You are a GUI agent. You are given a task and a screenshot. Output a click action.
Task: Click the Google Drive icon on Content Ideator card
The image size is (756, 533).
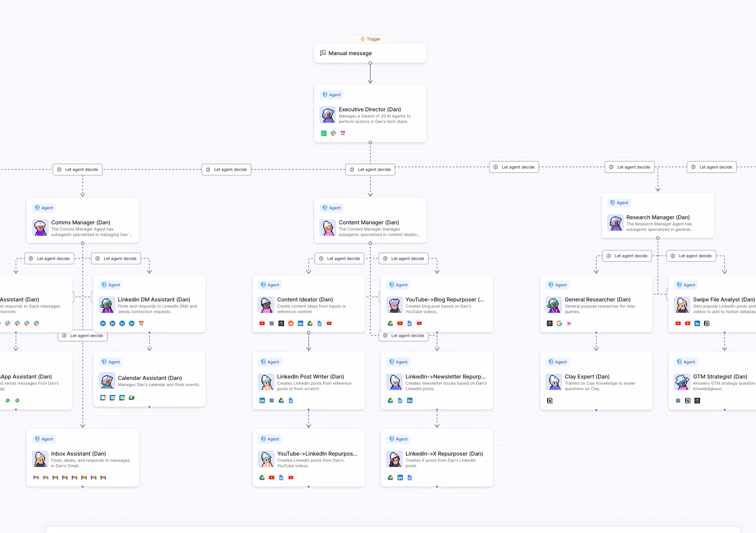pos(310,323)
